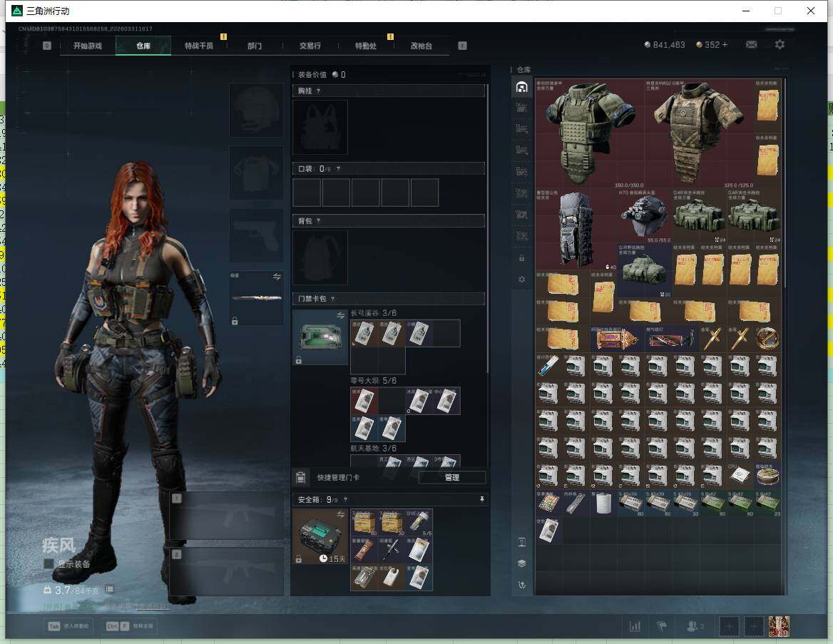Select the tan MAS2 body armor 125.0/125.0

699,133
